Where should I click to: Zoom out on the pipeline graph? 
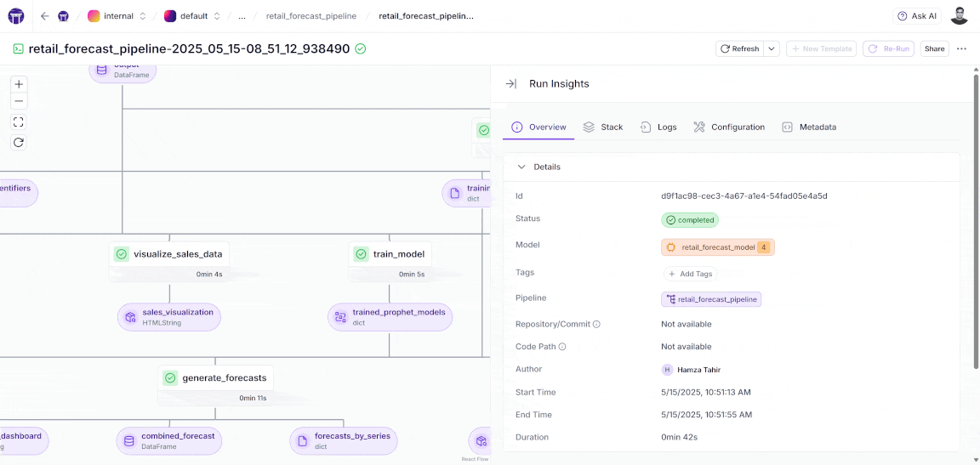(19, 102)
